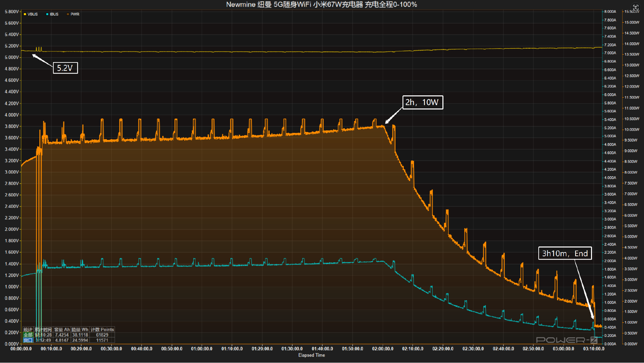Click the 3.800V voltage axis label
The image size is (644, 363).
point(12,127)
